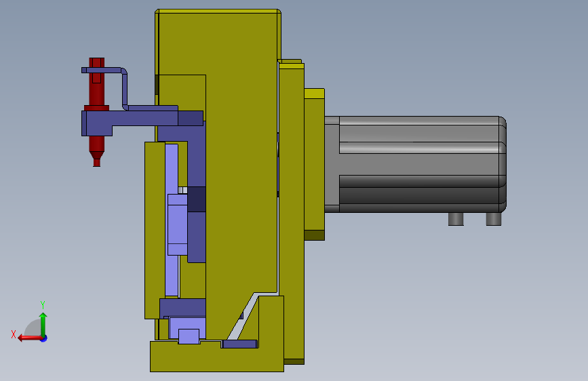This screenshot has height=381, width=588.
Task: Click the blue Z axis dot of triad
Action: coord(44,338)
